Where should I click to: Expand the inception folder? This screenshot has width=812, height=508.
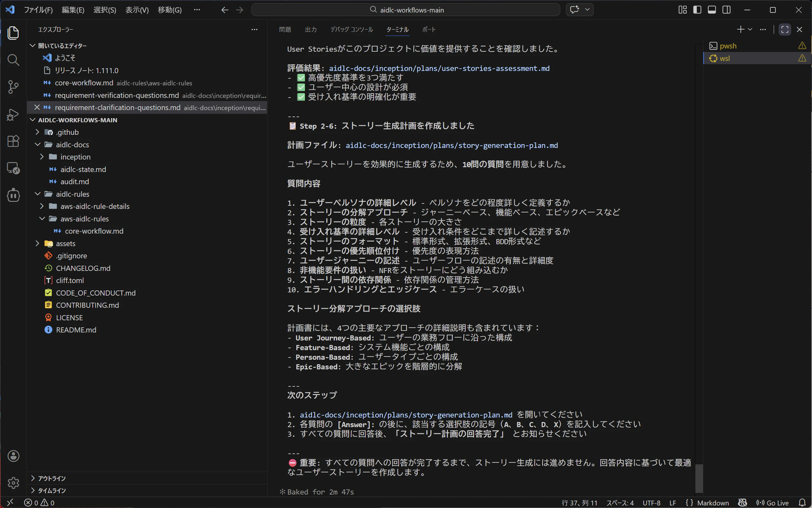click(42, 157)
